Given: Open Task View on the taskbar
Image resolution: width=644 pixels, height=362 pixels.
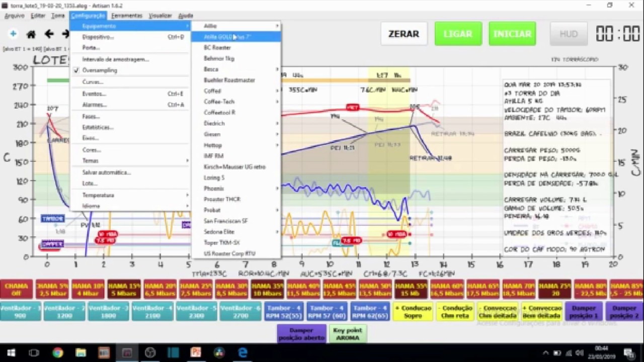Looking at the screenshot, I should click(34, 353).
